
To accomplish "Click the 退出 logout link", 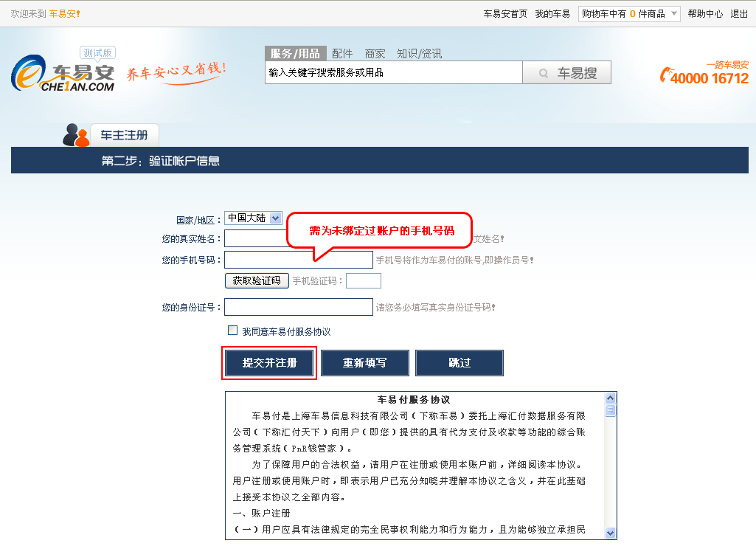I will 739,14.
